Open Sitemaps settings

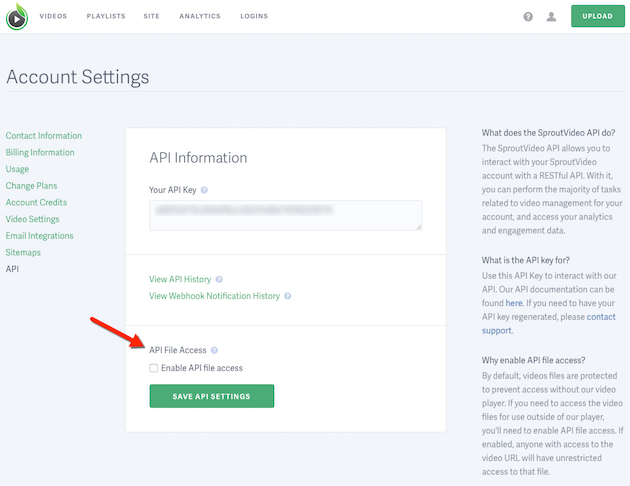pyautogui.click(x=23, y=252)
